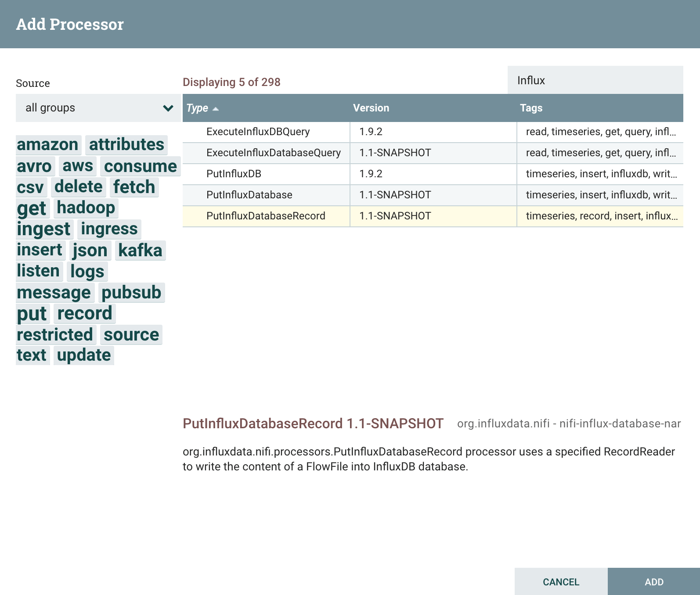
Task: Select ExecuteInfluxDatabaseQuery in the processor list
Action: 273,153
